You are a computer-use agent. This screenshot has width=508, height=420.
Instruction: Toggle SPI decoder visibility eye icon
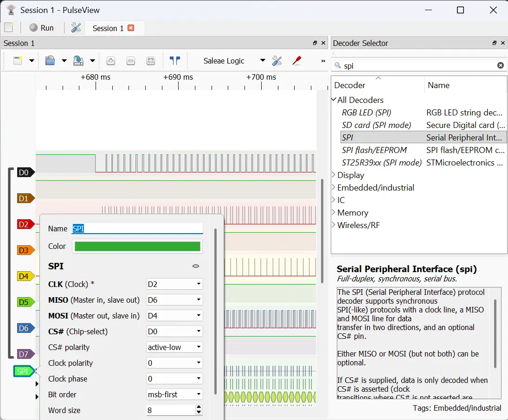pyautogui.click(x=196, y=266)
